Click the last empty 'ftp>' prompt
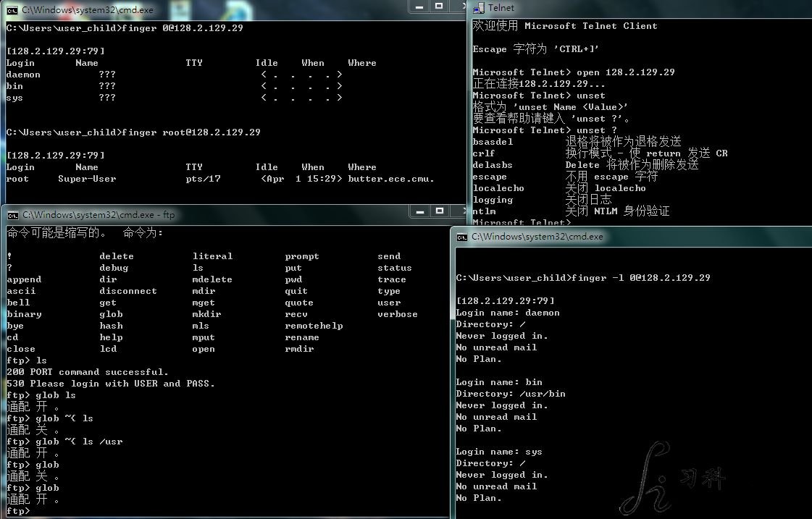Viewport: 812px width, 519px height. point(18,511)
